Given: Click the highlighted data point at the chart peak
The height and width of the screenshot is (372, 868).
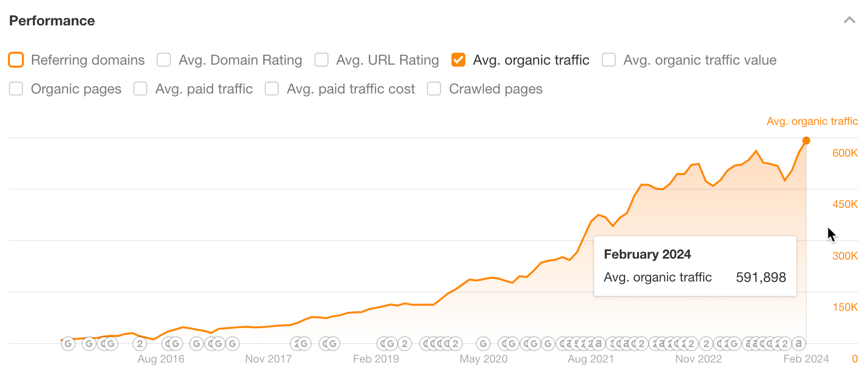Looking at the screenshot, I should click(806, 141).
